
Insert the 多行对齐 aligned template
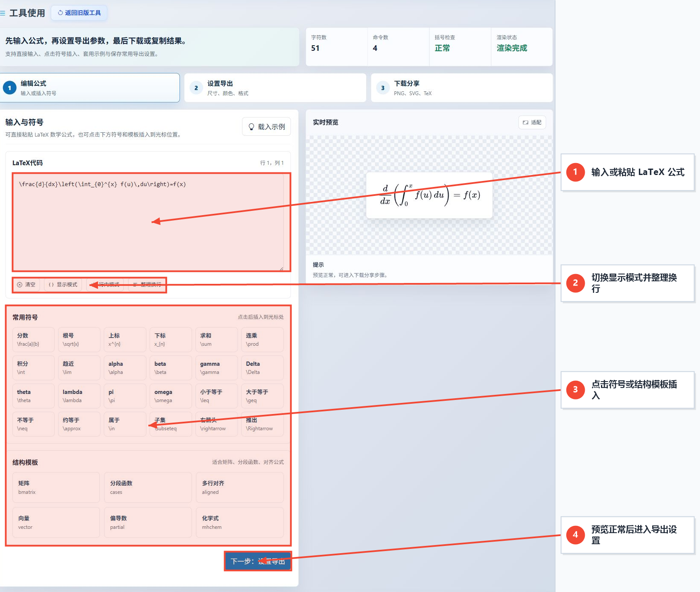tap(240, 487)
